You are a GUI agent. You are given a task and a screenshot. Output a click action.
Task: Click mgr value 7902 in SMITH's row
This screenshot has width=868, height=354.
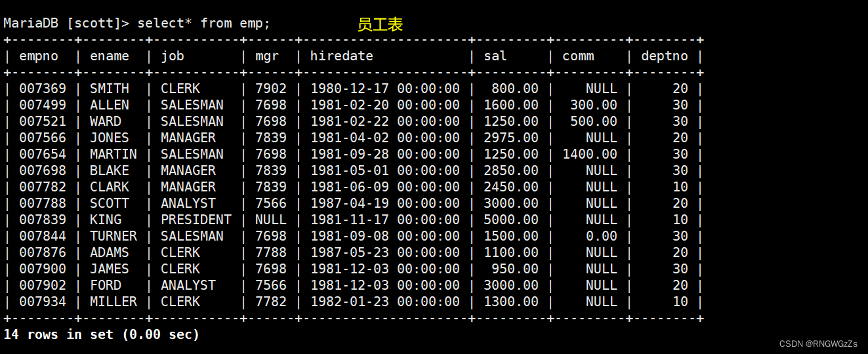(x=271, y=88)
